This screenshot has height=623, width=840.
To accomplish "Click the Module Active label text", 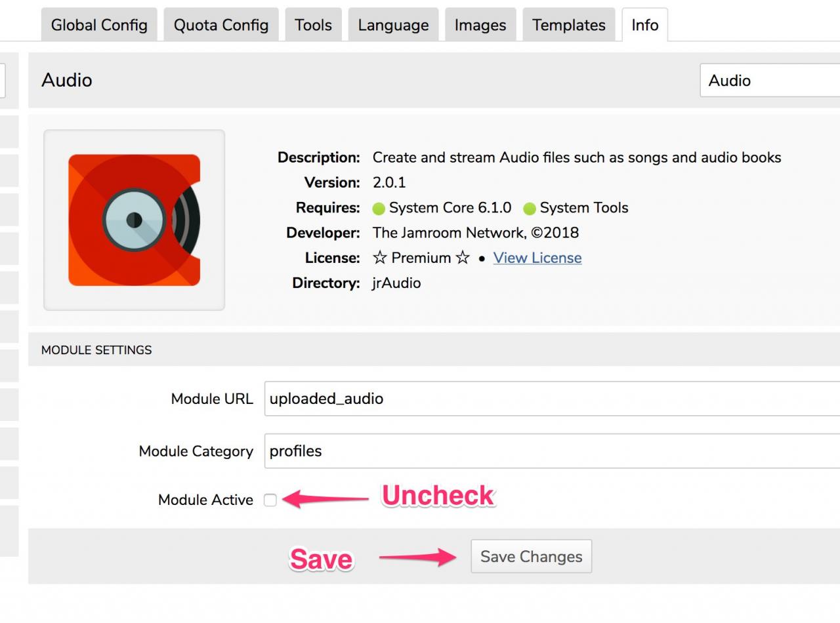I will click(205, 500).
